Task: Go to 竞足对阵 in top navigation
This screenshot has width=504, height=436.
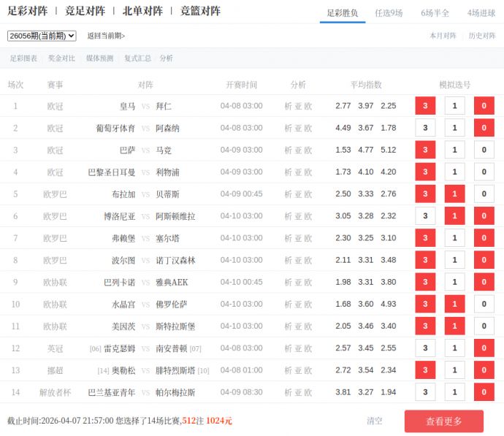Action: (x=85, y=11)
